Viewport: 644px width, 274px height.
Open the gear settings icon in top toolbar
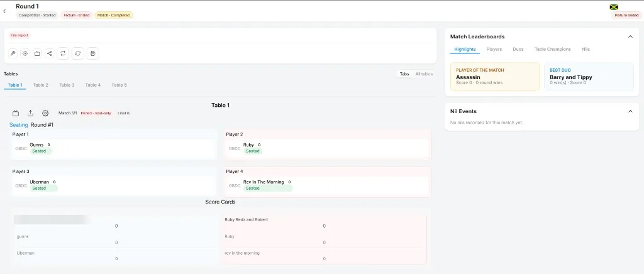[25, 53]
